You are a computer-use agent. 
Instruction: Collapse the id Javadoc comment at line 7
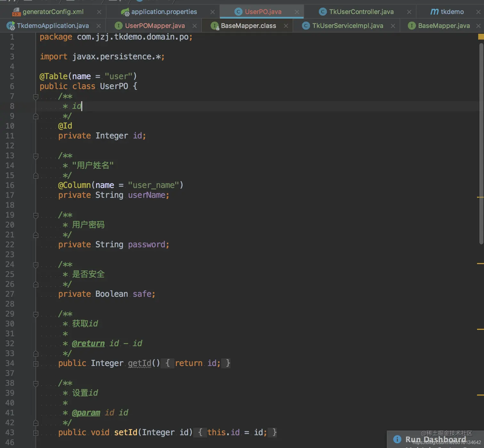(36, 97)
